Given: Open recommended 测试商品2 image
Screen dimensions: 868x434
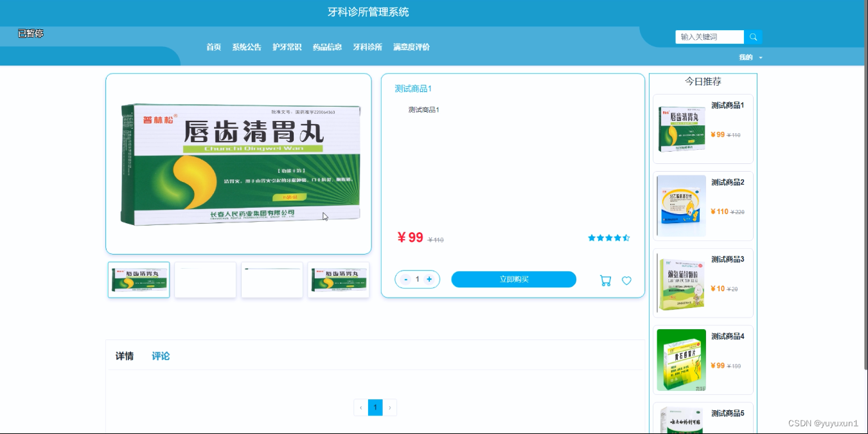Looking at the screenshot, I should point(681,206).
